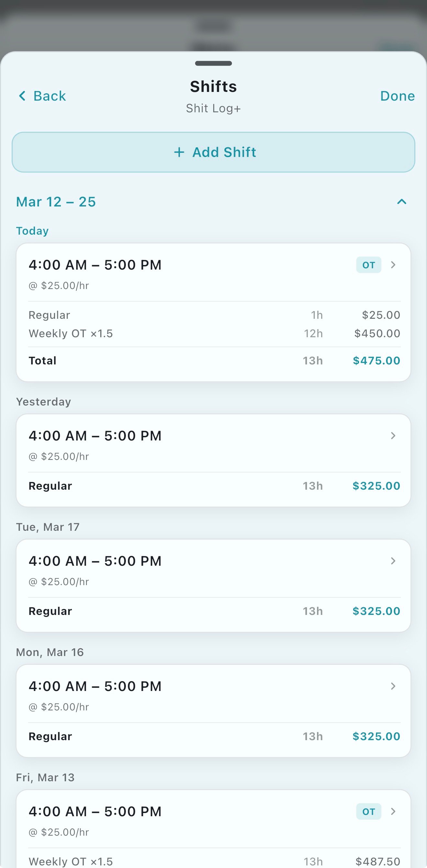Tap the plus icon on Add Shift
Screen dimensions: 427x868
point(179,152)
